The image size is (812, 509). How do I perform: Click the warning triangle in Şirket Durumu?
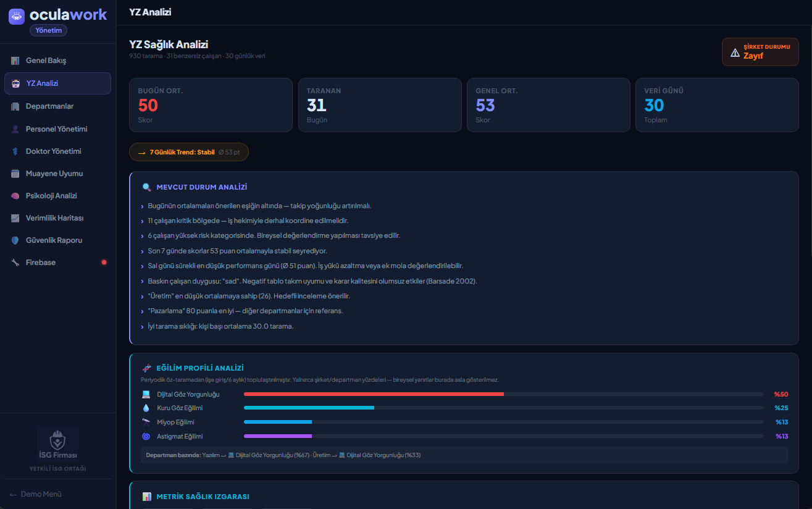click(x=735, y=53)
